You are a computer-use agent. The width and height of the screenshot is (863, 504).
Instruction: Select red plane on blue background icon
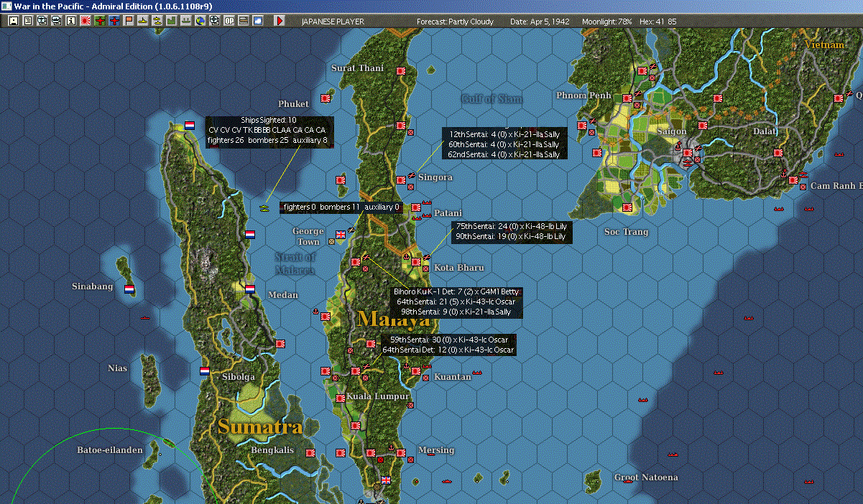coord(114,21)
